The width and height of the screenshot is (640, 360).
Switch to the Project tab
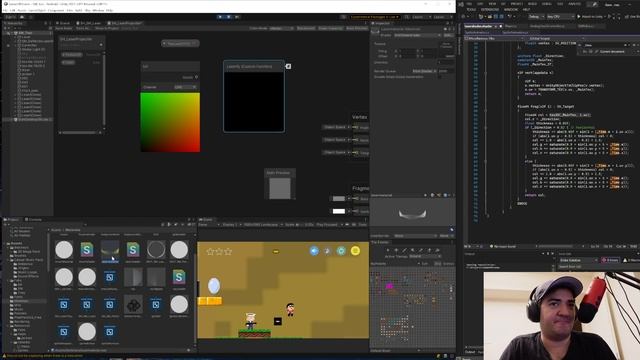click(11, 220)
